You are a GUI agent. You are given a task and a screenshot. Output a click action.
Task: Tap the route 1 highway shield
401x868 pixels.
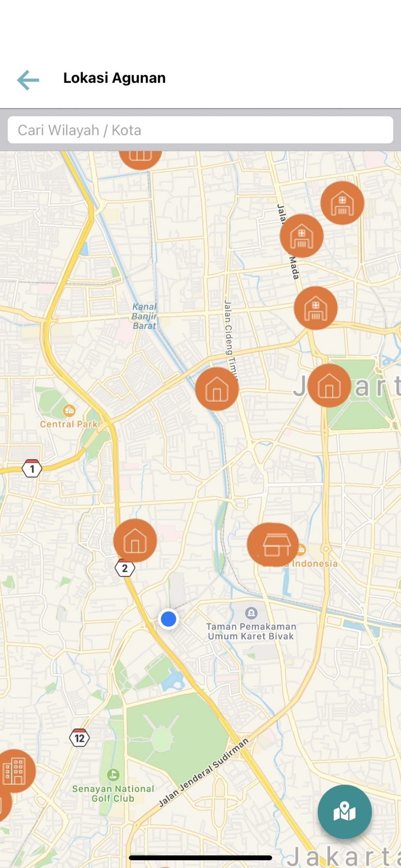tap(32, 468)
